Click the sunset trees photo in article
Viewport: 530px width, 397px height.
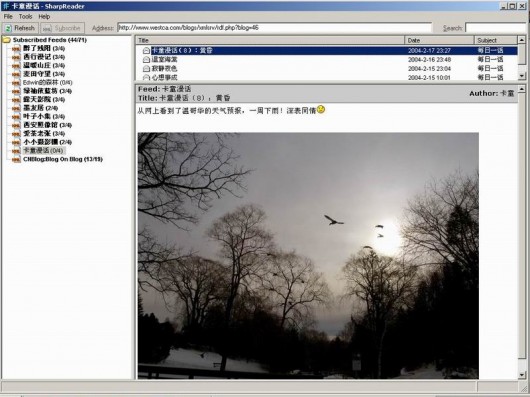tap(308, 256)
